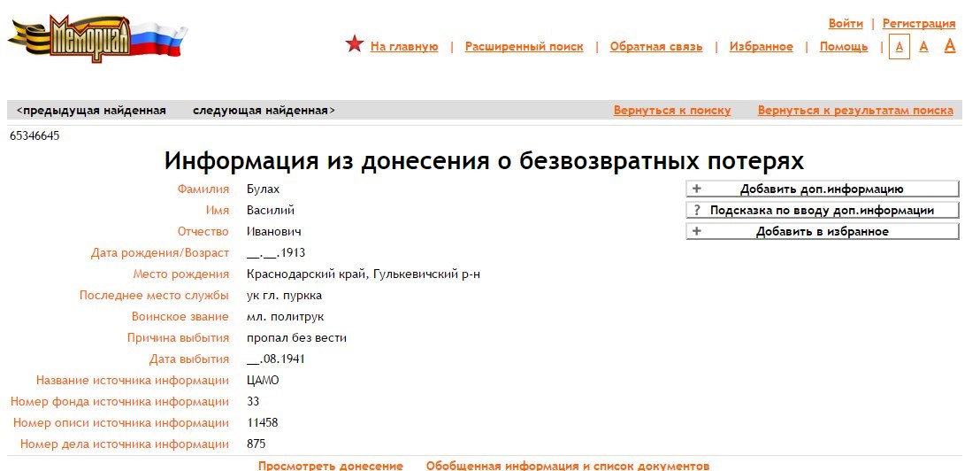Click delo number 875
Viewport: 980px width, 471px height.
click(x=256, y=444)
